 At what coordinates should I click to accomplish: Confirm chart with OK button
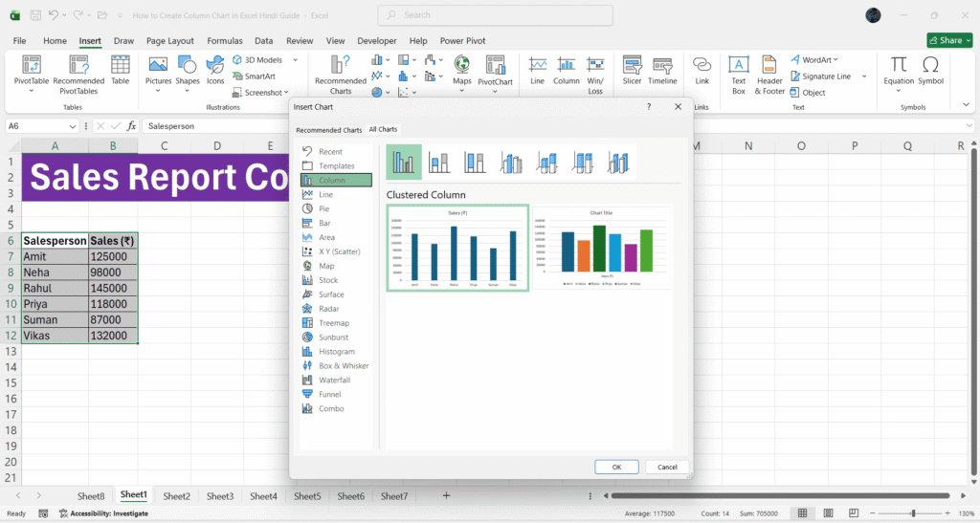pyautogui.click(x=616, y=467)
